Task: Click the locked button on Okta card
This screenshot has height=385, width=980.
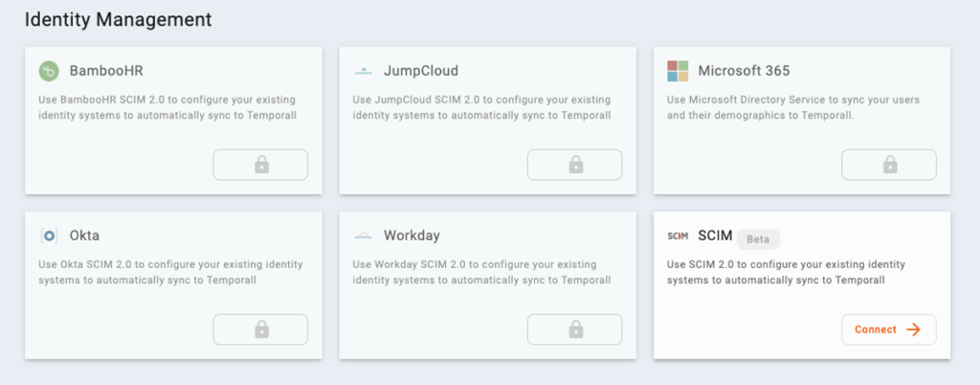Action: [260, 329]
